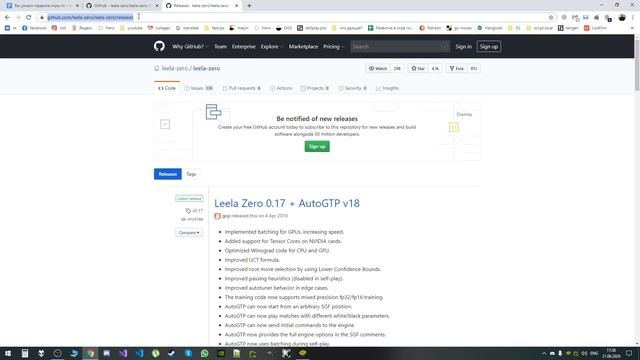The width and height of the screenshot is (640, 360).
Task: Open the gcp author link
Action: pos(226,216)
